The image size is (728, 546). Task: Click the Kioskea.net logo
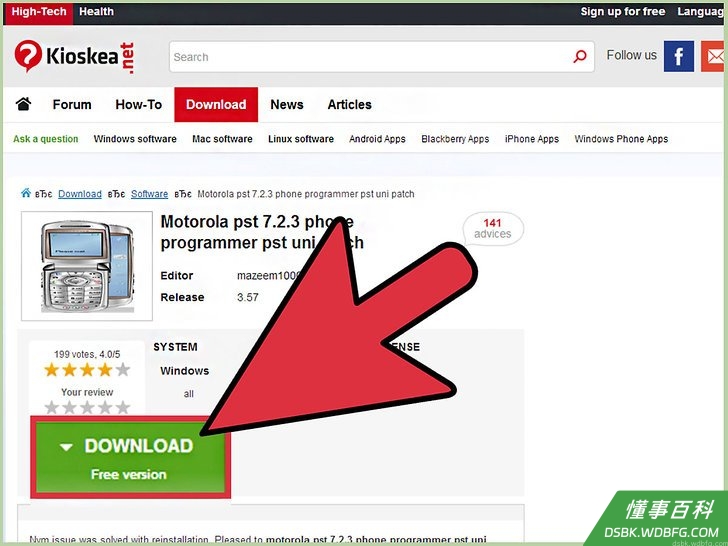click(74, 57)
